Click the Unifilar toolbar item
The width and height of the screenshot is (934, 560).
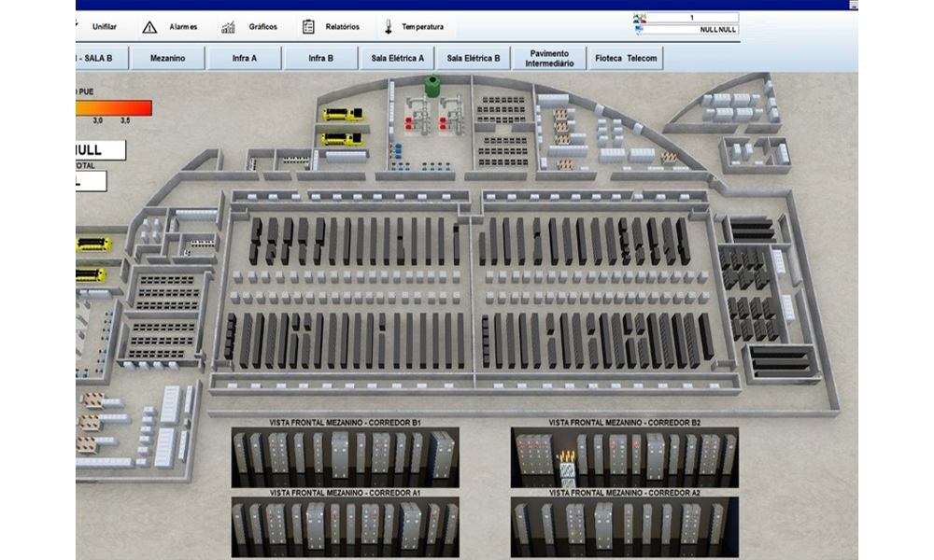tap(105, 27)
